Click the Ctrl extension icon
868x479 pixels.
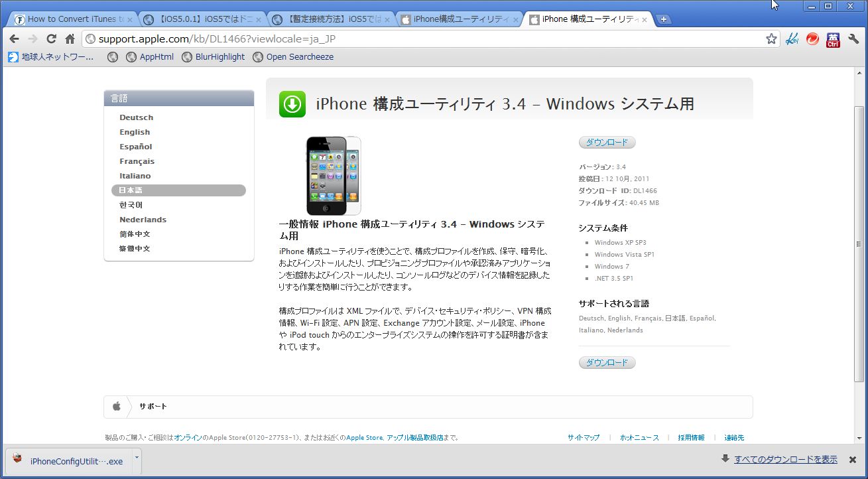tap(833, 39)
